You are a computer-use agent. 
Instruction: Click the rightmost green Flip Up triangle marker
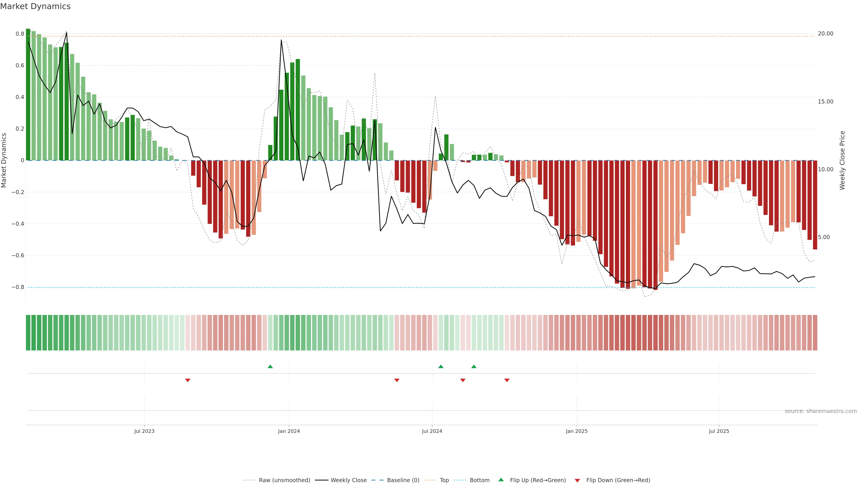[474, 366]
